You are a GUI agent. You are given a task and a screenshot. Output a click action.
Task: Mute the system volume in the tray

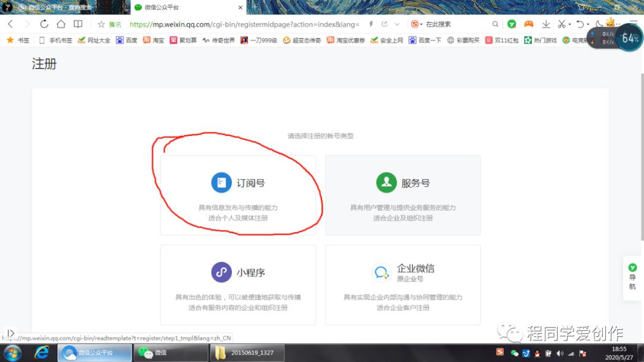tap(559, 354)
